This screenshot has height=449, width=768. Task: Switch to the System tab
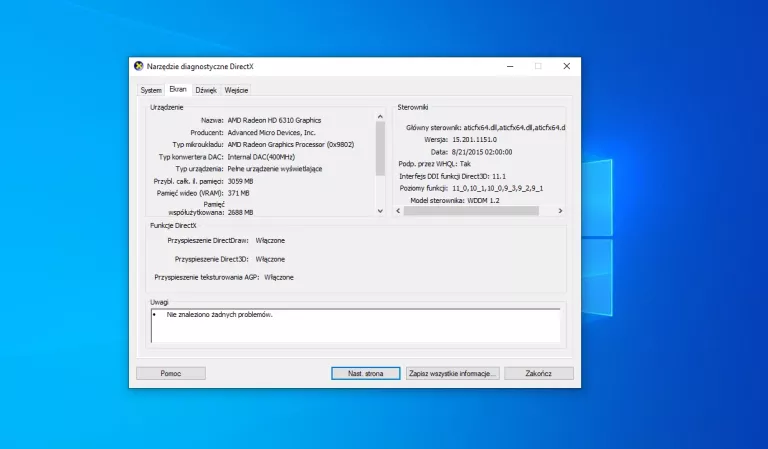tap(151, 90)
